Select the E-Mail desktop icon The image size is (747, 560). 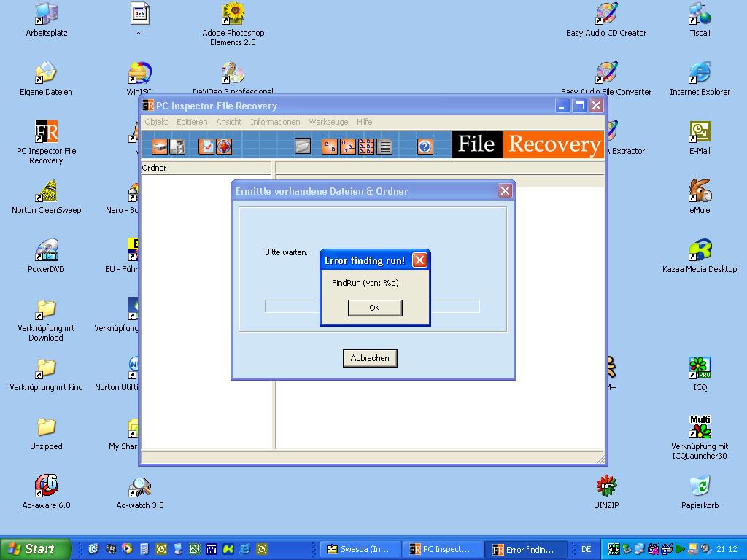[x=700, y=138]
